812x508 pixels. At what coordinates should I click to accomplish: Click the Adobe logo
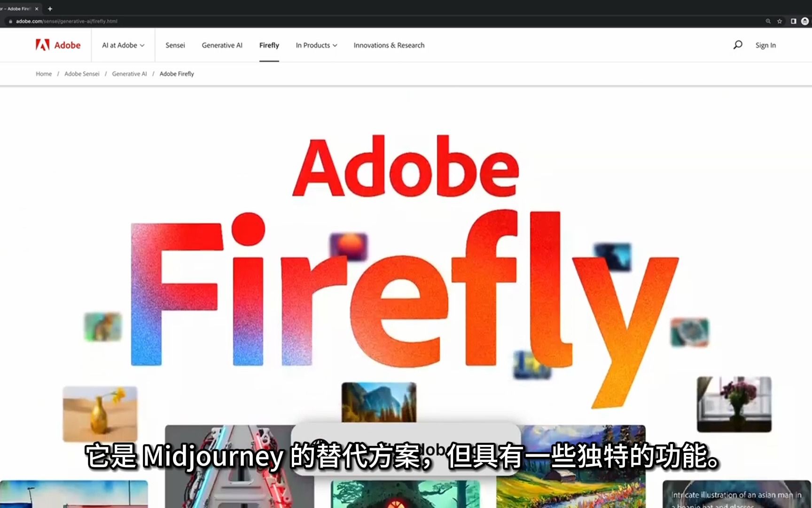[57, 45]
